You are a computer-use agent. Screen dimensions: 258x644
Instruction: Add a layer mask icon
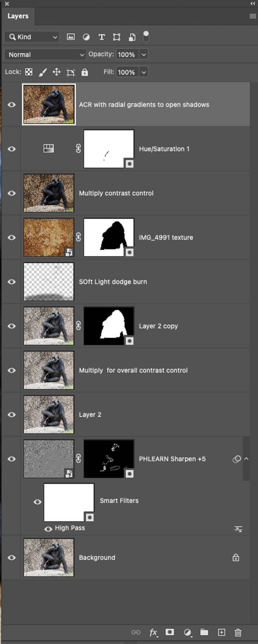coord(170,632)
